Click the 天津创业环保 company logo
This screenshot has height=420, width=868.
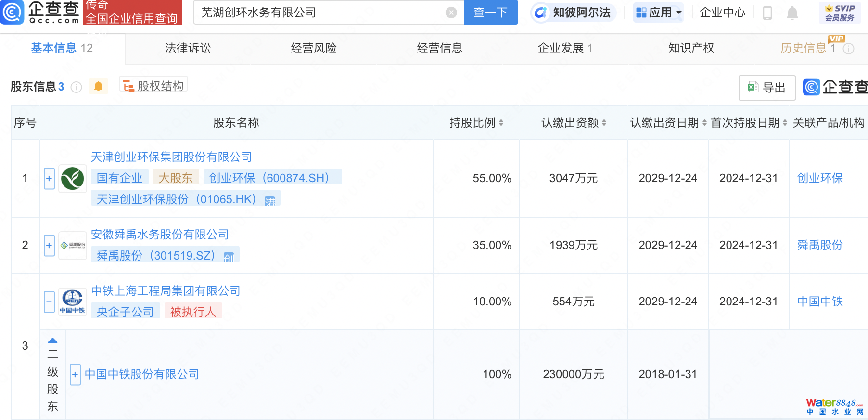[x=73, y=179]
